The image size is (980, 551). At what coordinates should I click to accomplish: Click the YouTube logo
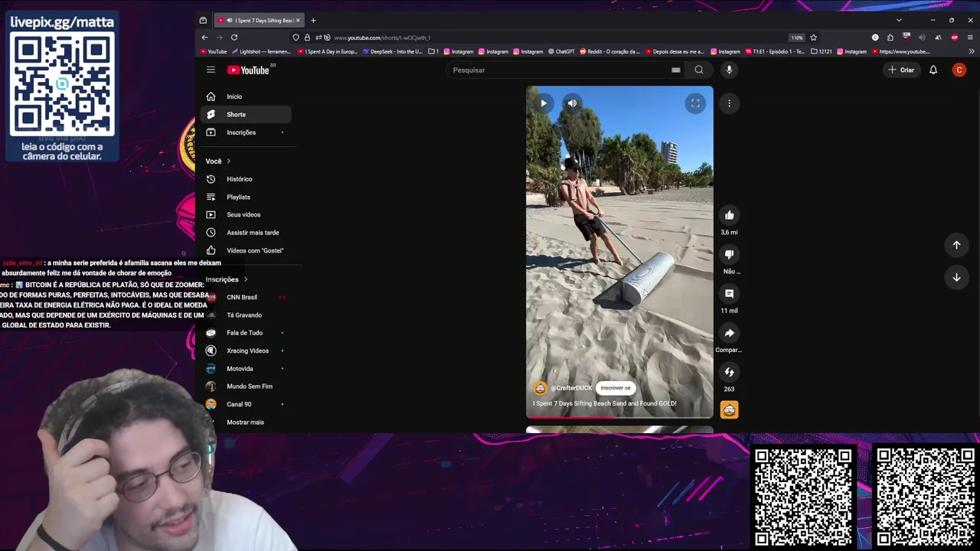247,70
